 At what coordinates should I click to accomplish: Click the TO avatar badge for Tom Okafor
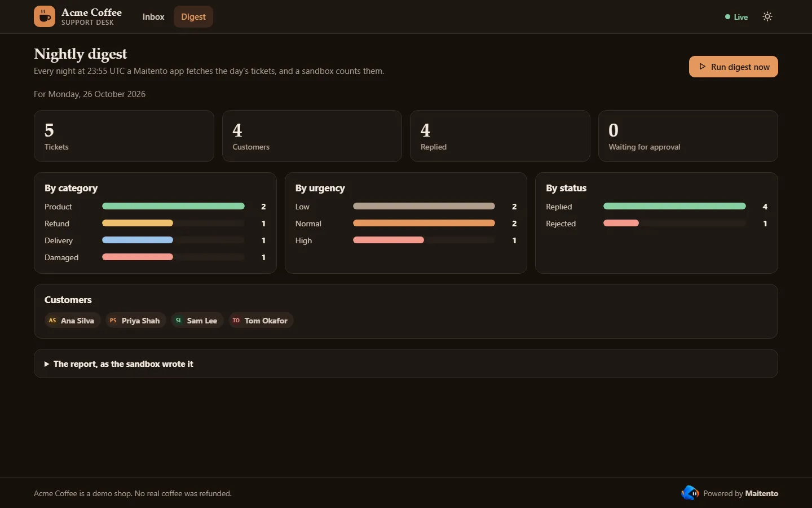[236, 321]
